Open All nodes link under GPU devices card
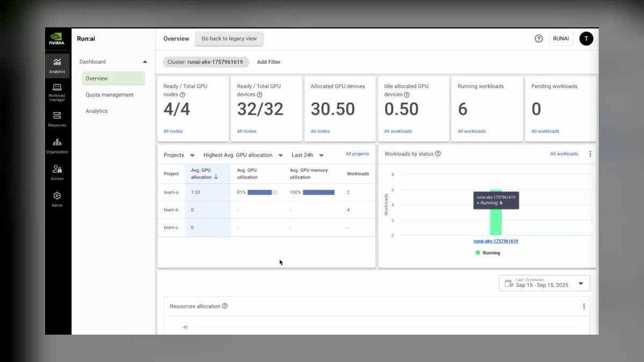 tap(246, 131)
